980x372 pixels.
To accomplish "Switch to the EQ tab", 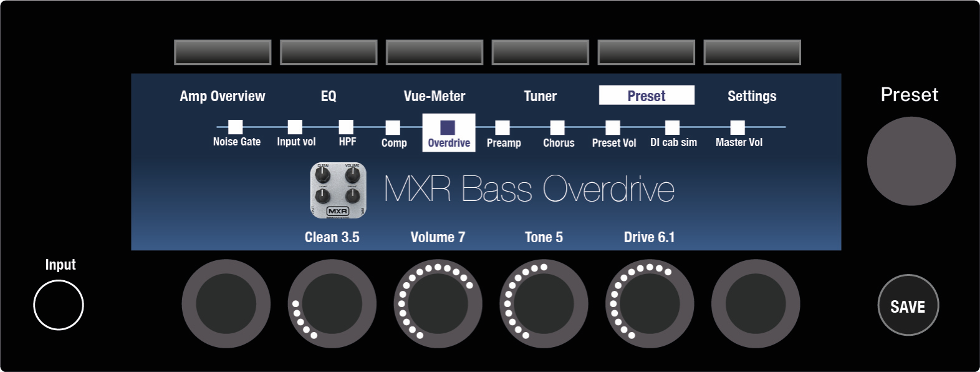I will coord(329,96).
